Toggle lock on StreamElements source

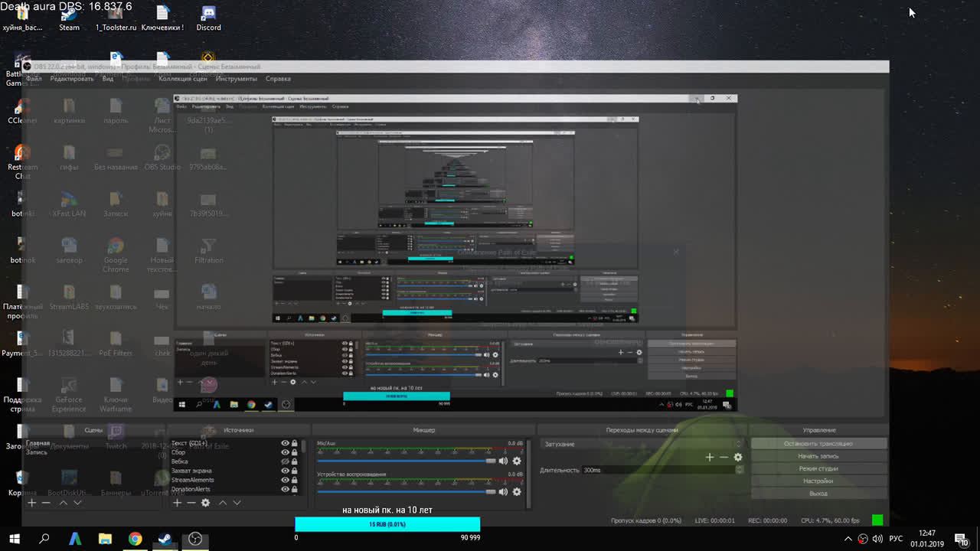pyautogui.click(x=295, y=480)
